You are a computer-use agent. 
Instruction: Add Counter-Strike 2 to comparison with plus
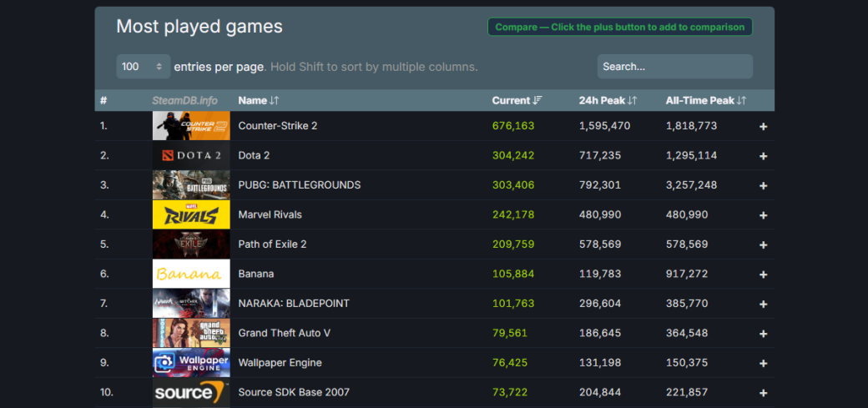[763, 126]
